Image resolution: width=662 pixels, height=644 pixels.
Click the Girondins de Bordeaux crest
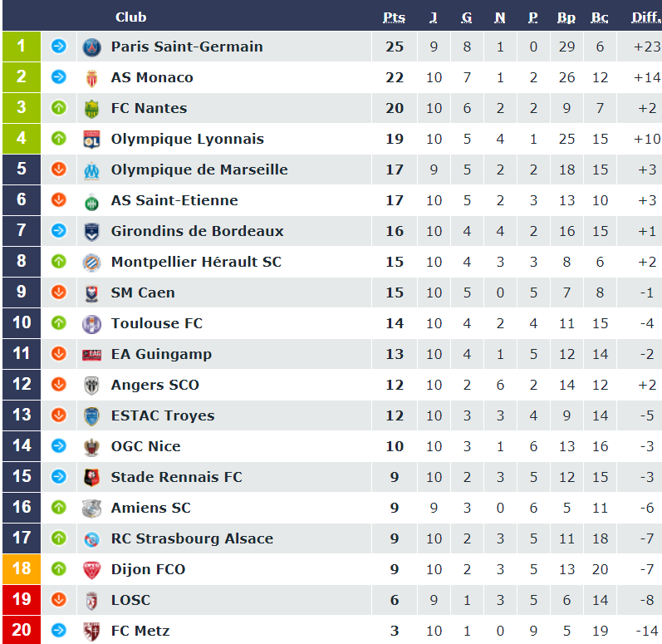coord(91,232)
